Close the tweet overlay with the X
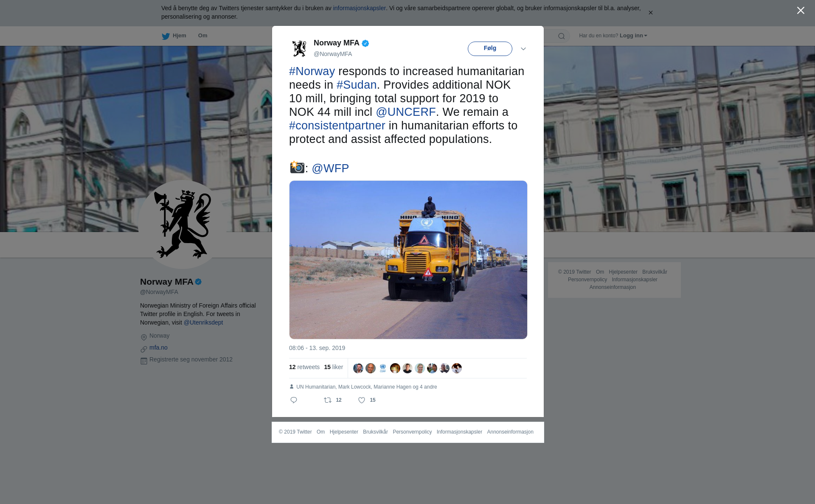Viewport: 815px width, 504px height. [801, 11]
